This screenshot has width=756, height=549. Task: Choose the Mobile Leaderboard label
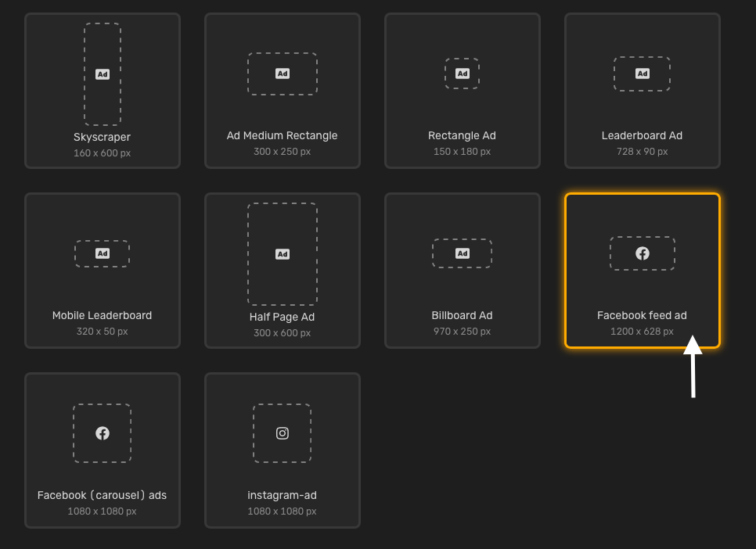103,316
